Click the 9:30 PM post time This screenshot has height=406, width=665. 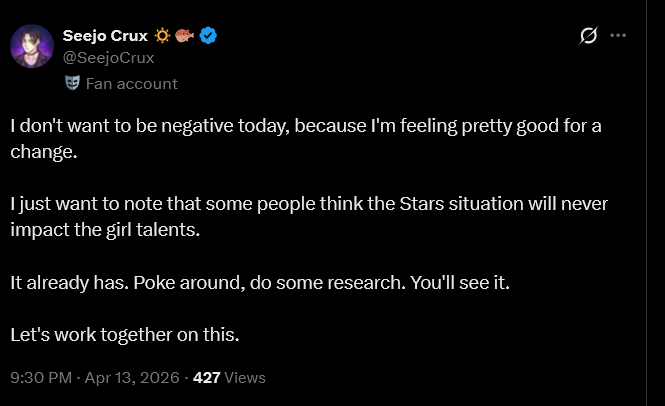(41, 378)
